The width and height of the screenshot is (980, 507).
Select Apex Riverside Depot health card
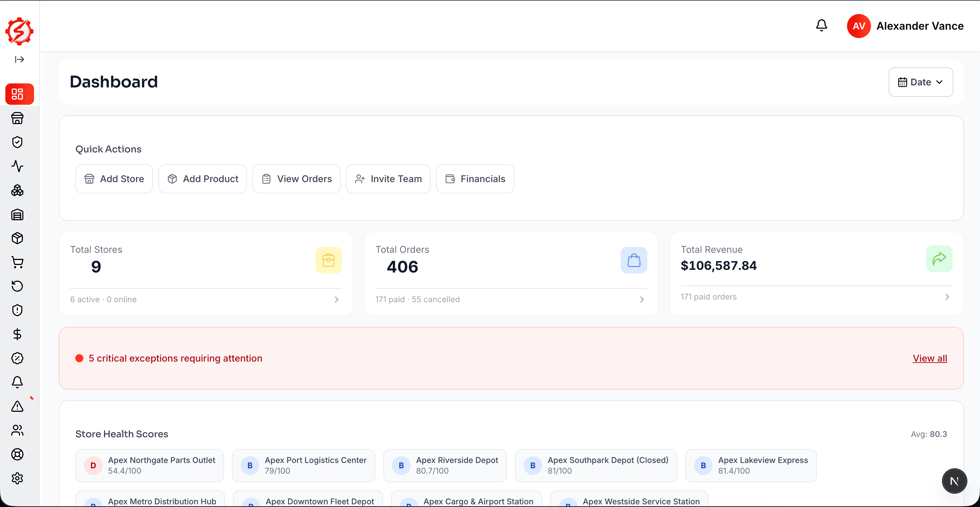(x=445, y=466)
